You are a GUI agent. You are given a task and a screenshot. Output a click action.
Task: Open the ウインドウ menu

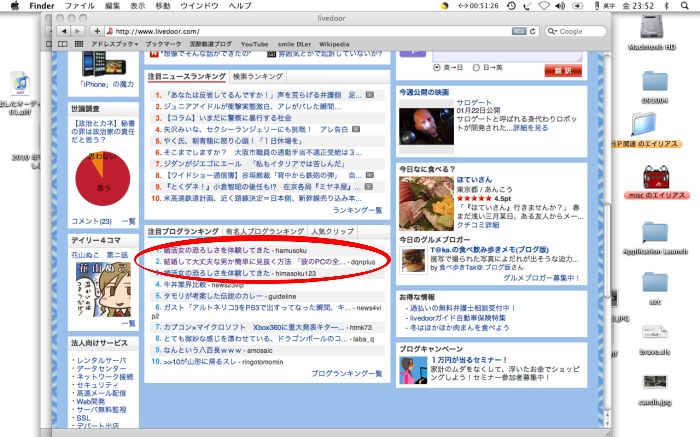point(199,6)
